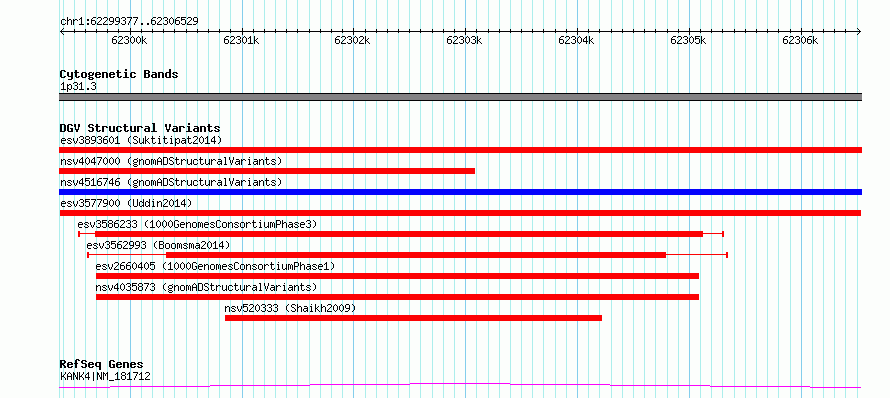Click the 62304k ruler position
The height and width of the screenshot is (398, 890).
point(576,40)
